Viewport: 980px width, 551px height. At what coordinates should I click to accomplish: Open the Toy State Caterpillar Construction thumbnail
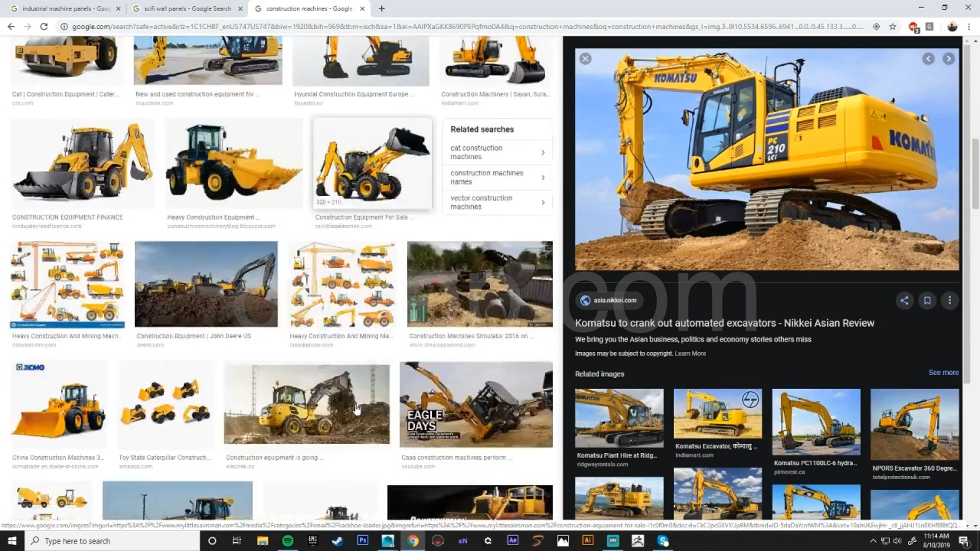(x=165, y=405)
